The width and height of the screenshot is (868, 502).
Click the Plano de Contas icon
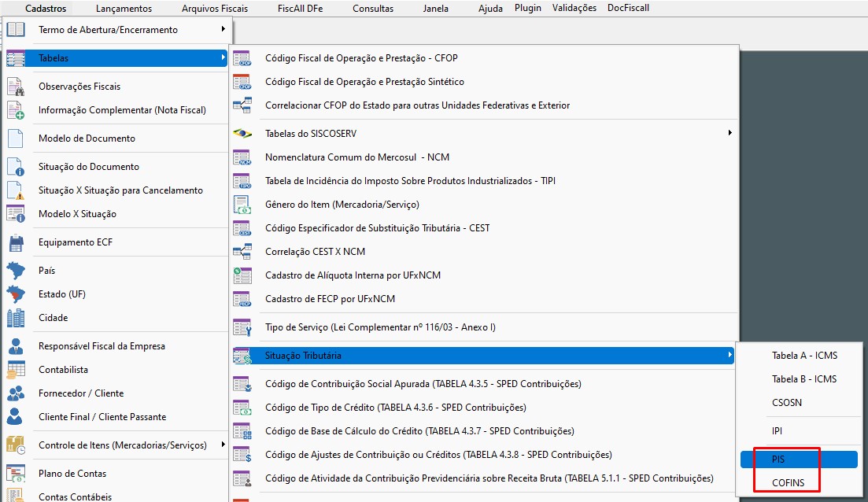click(x=16, y=474)
